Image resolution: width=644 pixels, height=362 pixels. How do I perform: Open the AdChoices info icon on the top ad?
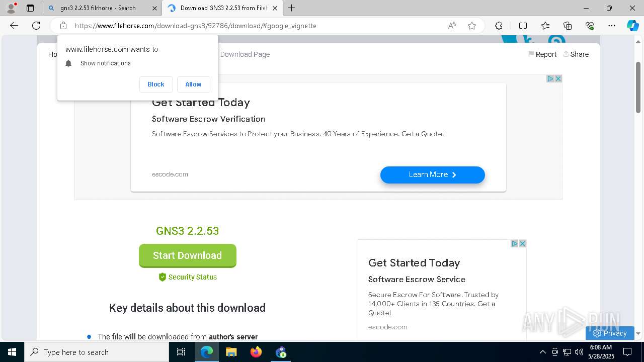tap(550, 78)
